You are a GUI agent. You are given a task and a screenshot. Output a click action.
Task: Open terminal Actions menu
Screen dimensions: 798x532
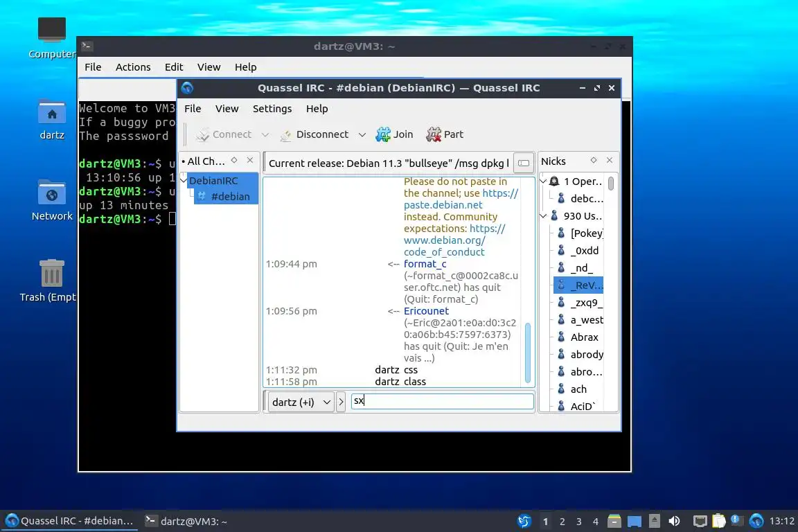point(133,66)
